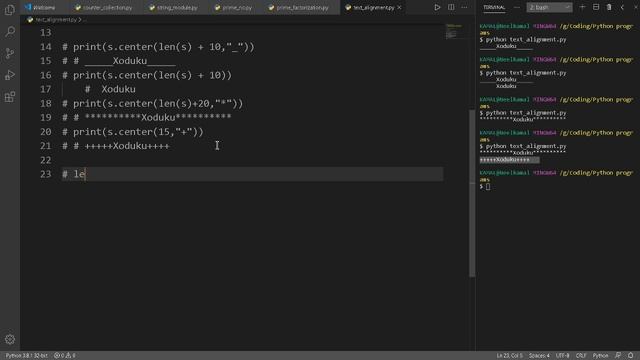Click line 20 print(s.center(15,"+"))

pyautogui.click(x=133, y=132)
